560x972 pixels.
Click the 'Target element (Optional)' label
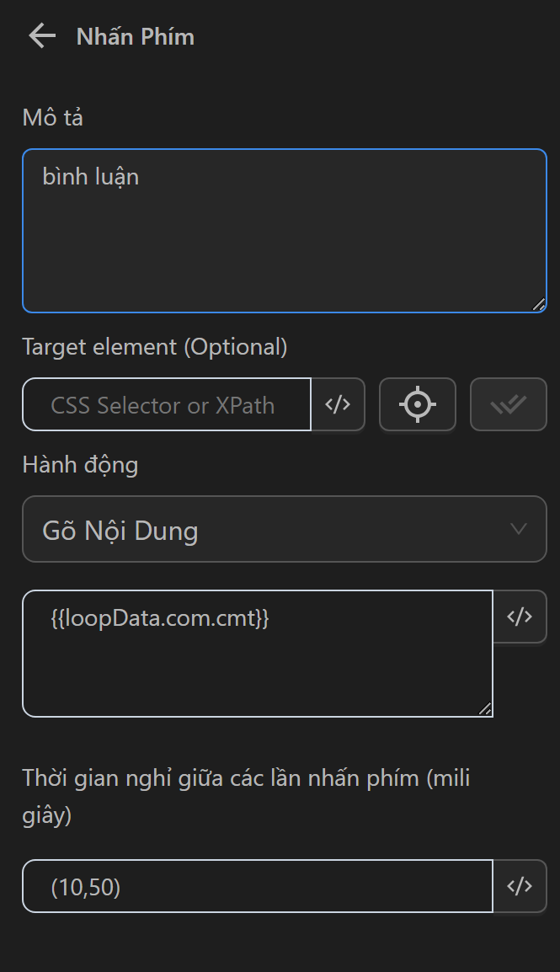point(155,347)
